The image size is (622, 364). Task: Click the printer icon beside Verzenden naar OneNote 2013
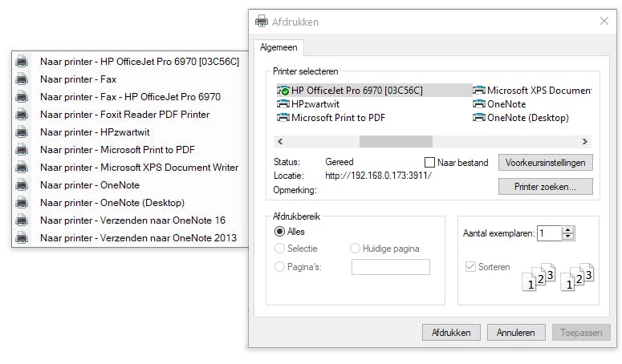tap(22, 237)
